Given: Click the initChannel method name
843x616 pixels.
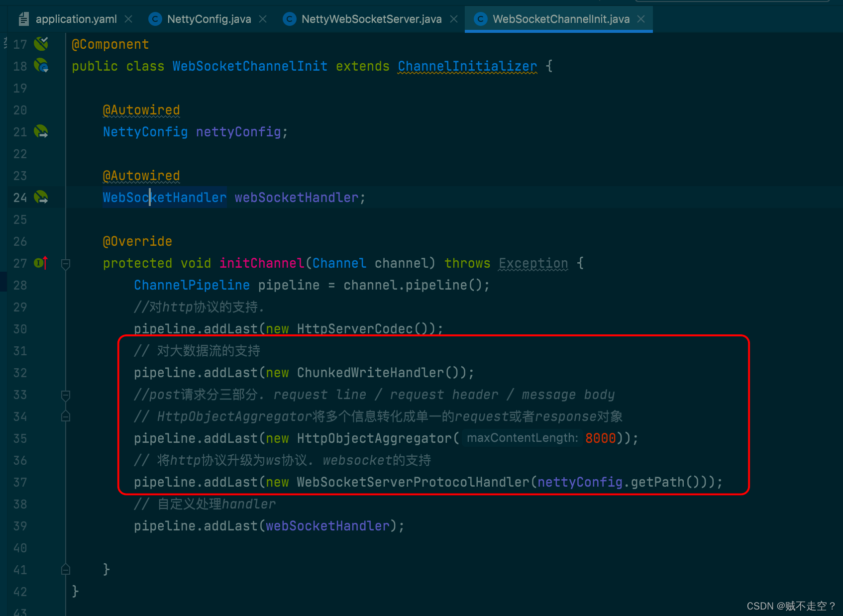Looking at the screenshot, I should pos(262,263).
